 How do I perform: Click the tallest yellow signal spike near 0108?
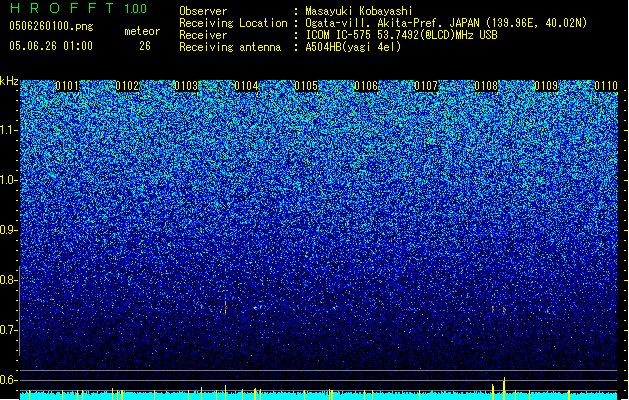click(x=504, y=388)
